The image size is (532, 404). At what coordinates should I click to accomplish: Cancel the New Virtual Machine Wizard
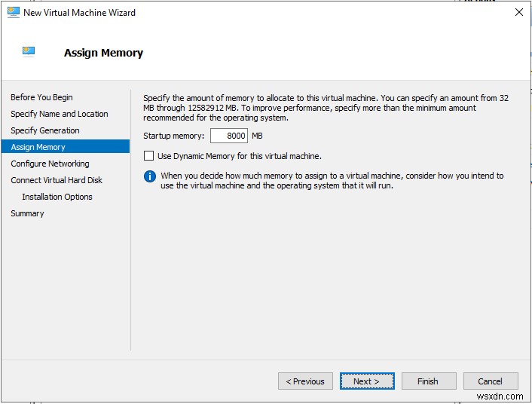click(x=491, y=381)
